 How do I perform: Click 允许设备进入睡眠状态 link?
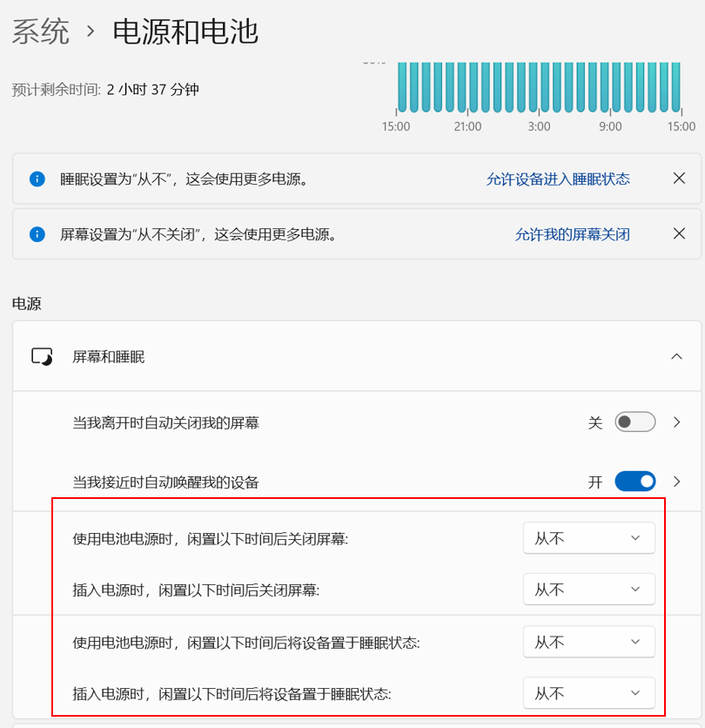(x=558, y=179)
